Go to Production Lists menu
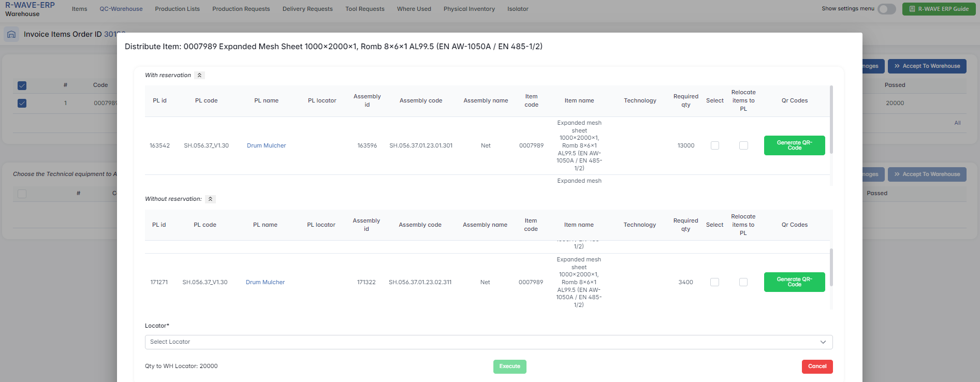The height and width of the screenshot is (382, 980). (177, 9)
